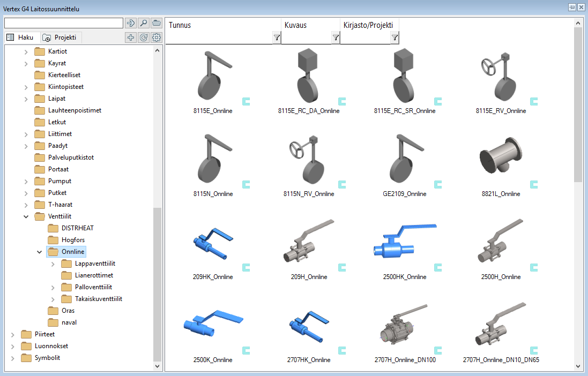The width and height of the screenshot is (588, 376).
Task: Select the Lianerottimet folder
Action: point(94,275)
